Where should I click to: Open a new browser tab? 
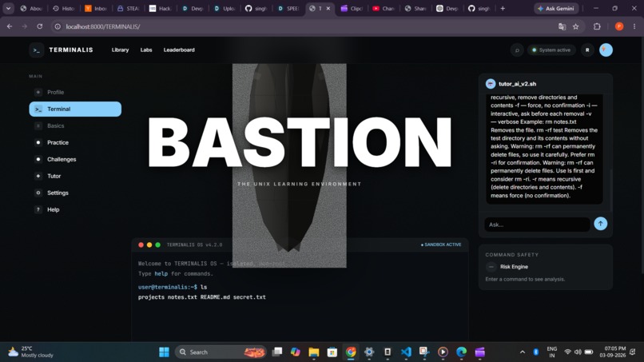(x=503, y=8)
